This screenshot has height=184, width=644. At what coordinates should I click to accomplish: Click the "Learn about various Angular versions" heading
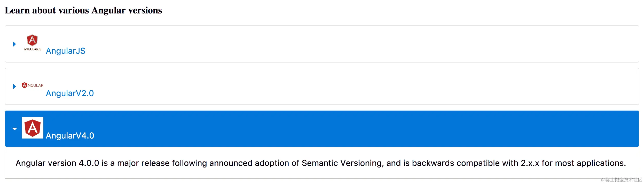point(83,10)
